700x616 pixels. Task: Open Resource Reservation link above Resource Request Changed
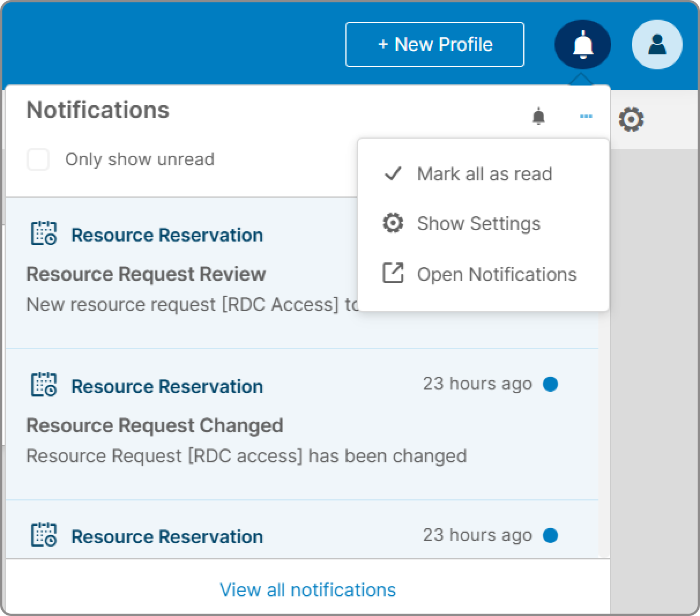pos(167,387)
